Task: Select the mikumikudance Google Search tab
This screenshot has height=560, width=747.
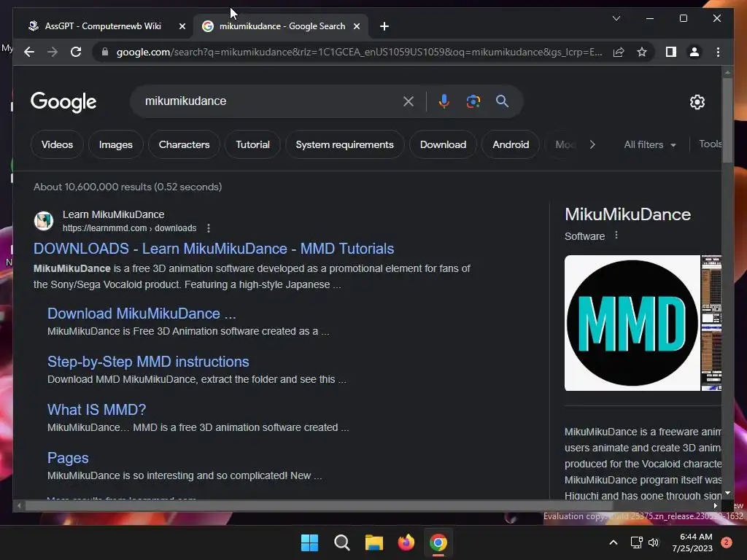Action: pyautogui.click(x=282, y=26)
